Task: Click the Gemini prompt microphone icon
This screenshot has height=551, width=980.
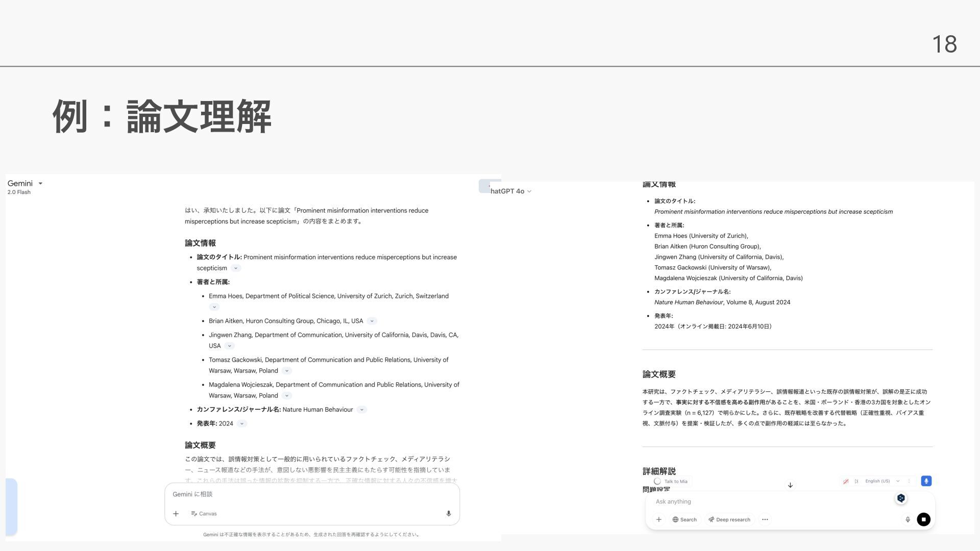Action: [448, 514]
